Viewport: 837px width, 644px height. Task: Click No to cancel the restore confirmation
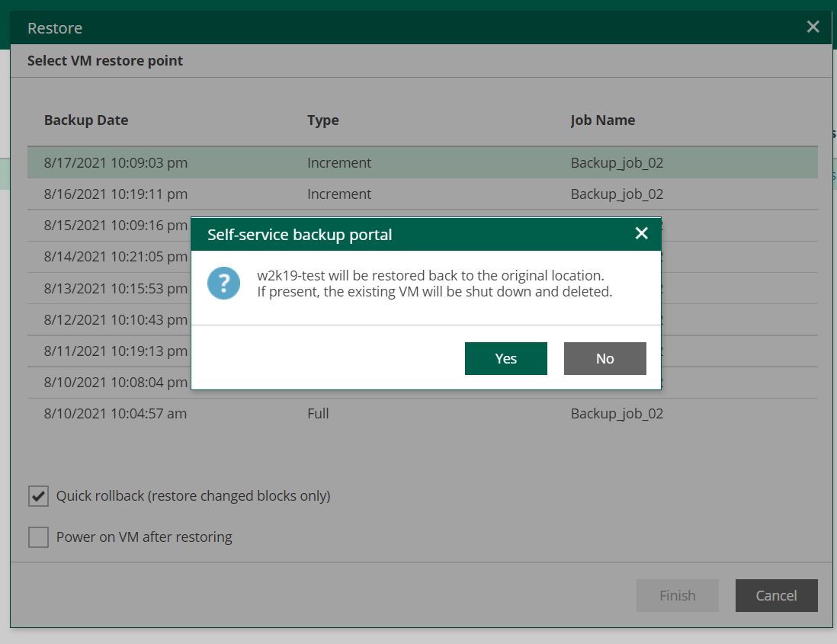604,358
